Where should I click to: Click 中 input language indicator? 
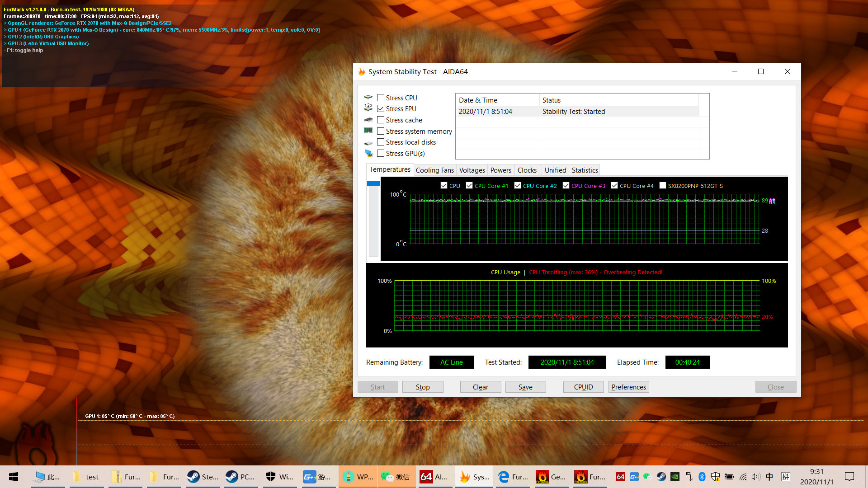point(769,477)
